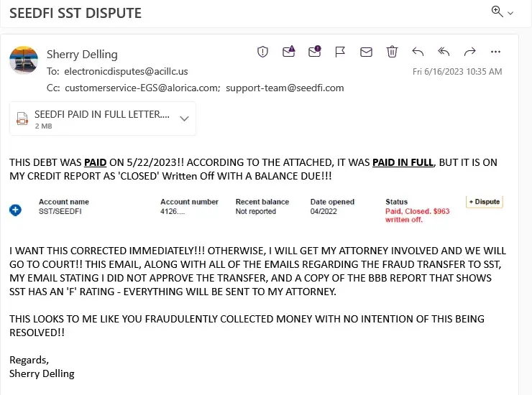Mark the email as unread
This screenshot has height=395, width=532.
point(366,52)
